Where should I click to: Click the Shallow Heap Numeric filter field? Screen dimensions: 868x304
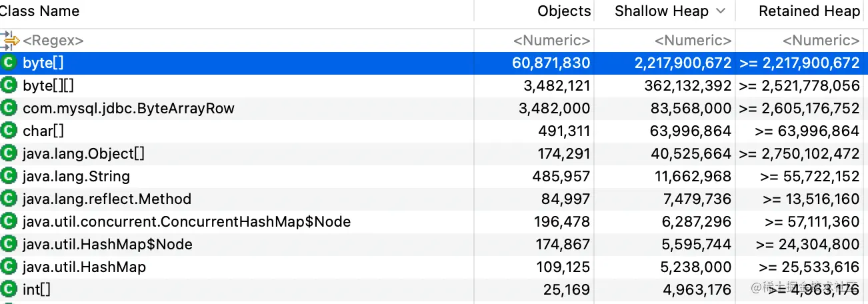[693, 41]
